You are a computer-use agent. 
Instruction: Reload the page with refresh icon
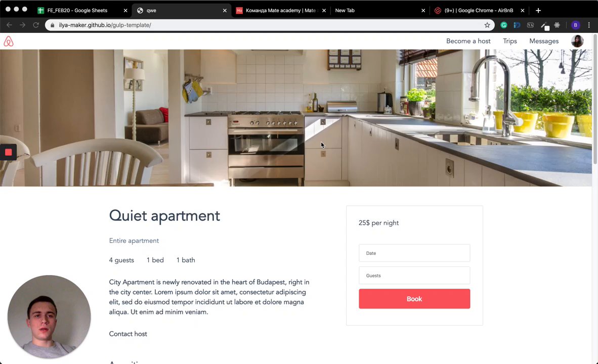pyautogui.click(x=36, y=25)
